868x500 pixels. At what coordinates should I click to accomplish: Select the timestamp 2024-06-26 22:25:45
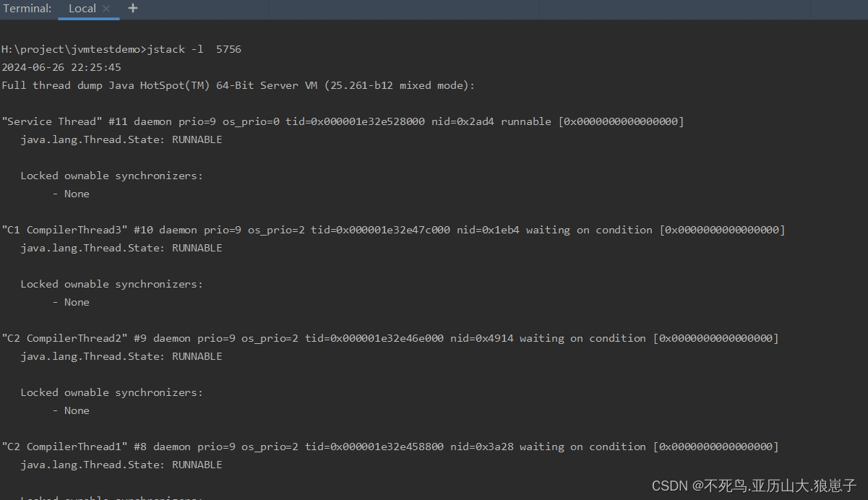tap(61, 67)
